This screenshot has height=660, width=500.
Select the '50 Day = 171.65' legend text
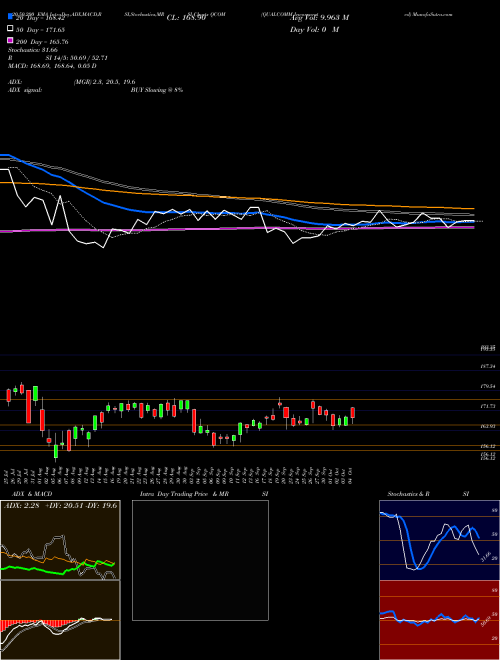40,30
